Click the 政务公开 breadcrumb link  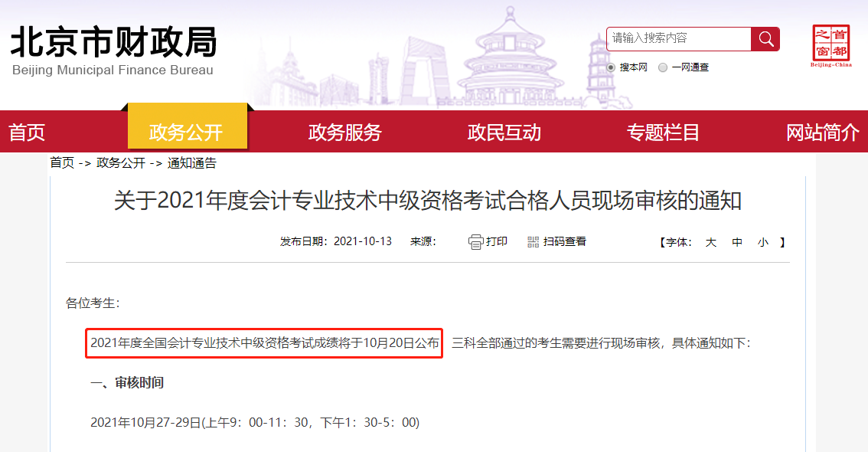click(x=121, y=163)
